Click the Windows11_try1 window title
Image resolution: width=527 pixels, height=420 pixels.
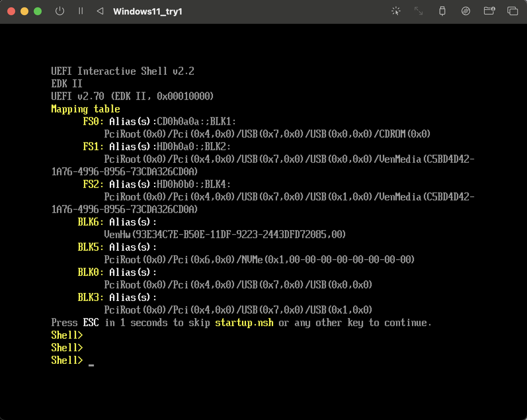pos(148,11)
